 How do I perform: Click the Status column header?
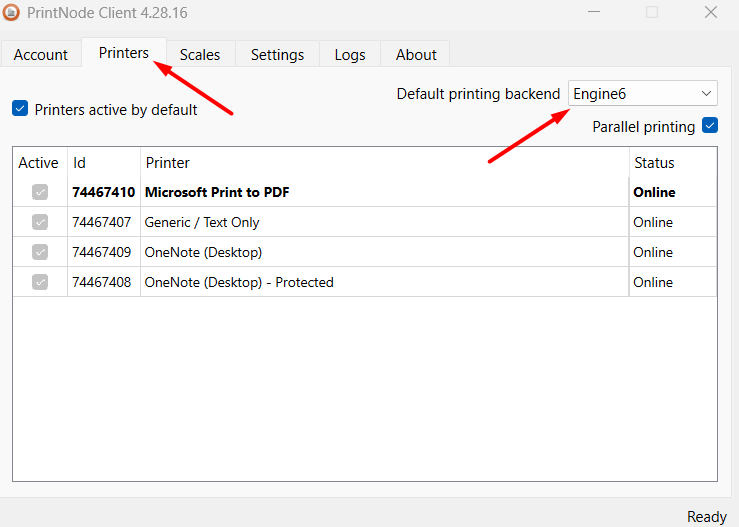(x=654, y=163)
